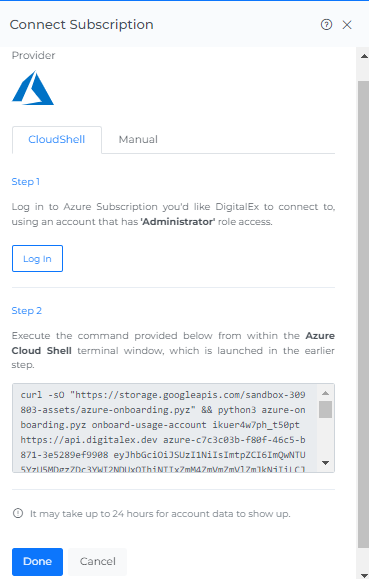Click the Log In button
Viewport: 369px width, 579px height.
click(37, 258)
